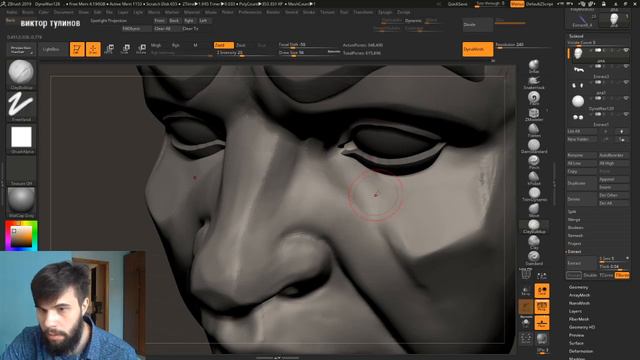Select the ZModeler brush
The image size is (640, 360).
point(533,114)
